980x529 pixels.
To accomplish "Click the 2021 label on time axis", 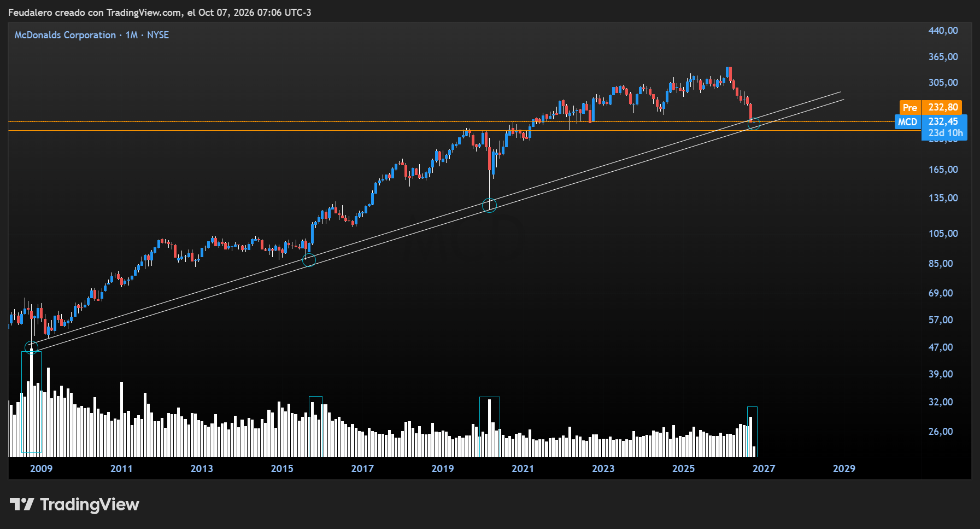I will click(523, 469).
